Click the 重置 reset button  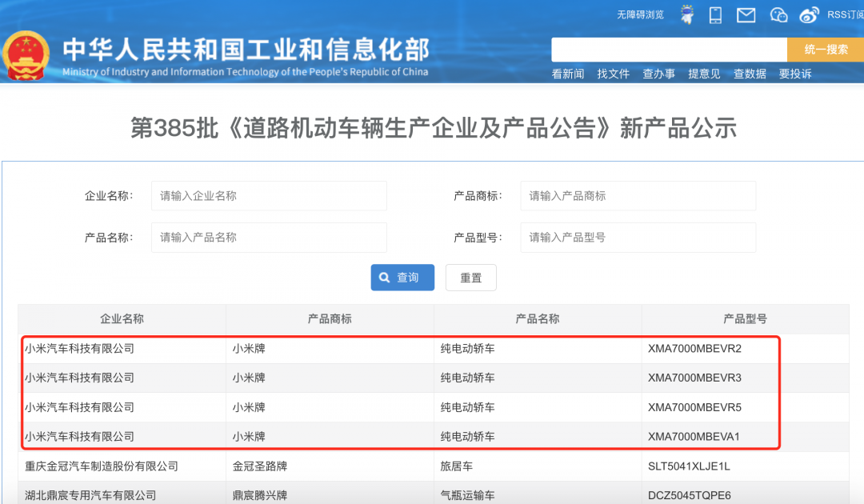click(x=471, y=278)
